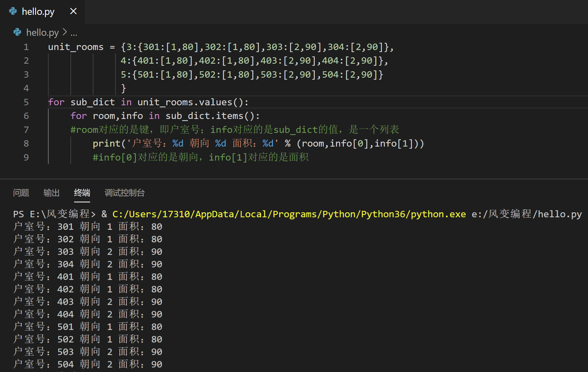Close the hello.py tab
This screenshot has width=588, height=372.
(x=73, y=11)
